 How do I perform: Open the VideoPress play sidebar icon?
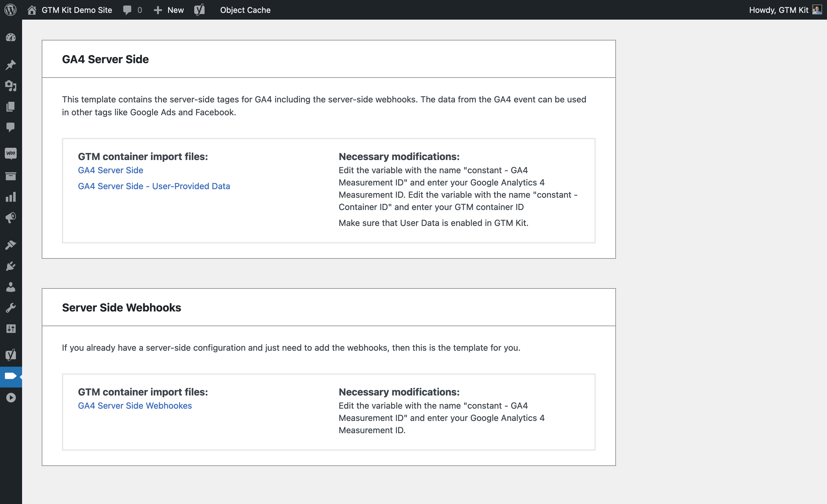[x=11, y=397]
